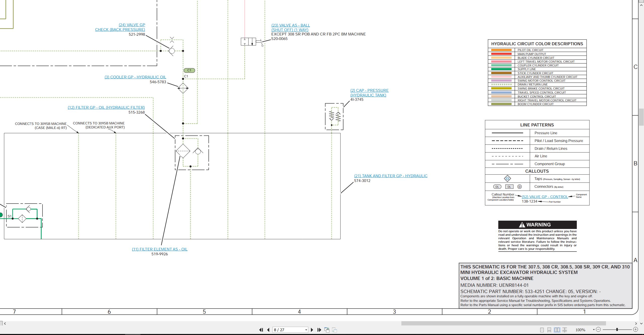Click the green C1 connector callout

189,70
